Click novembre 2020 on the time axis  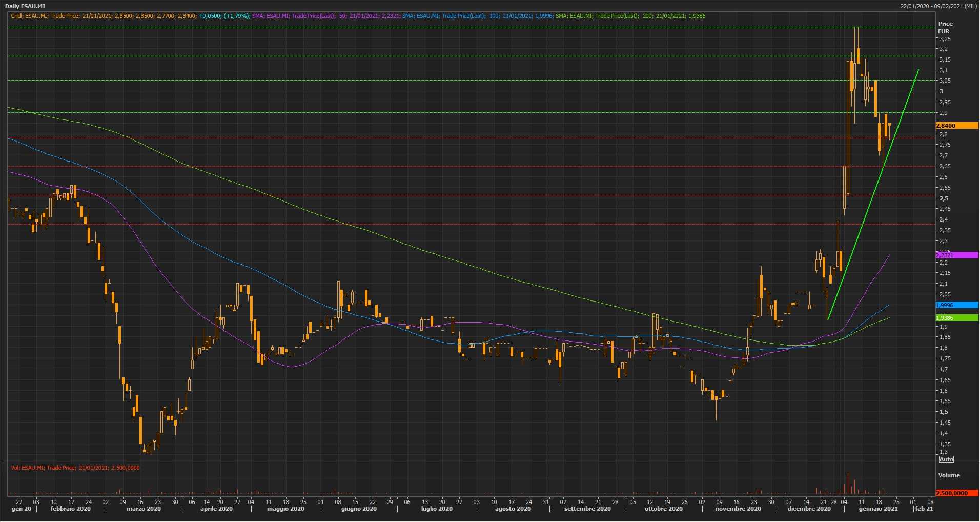[738, 509]
